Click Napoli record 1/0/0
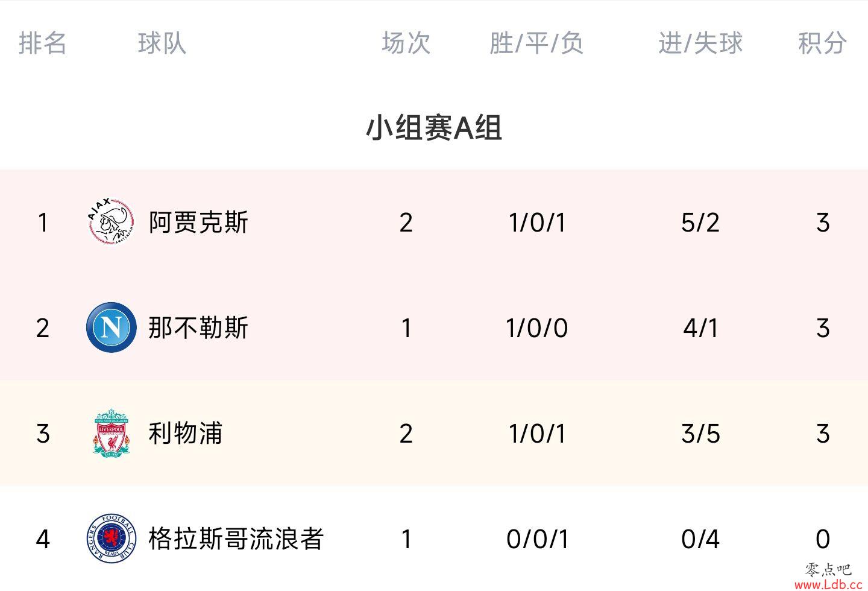The image size is (868, 591). (537, 328)
